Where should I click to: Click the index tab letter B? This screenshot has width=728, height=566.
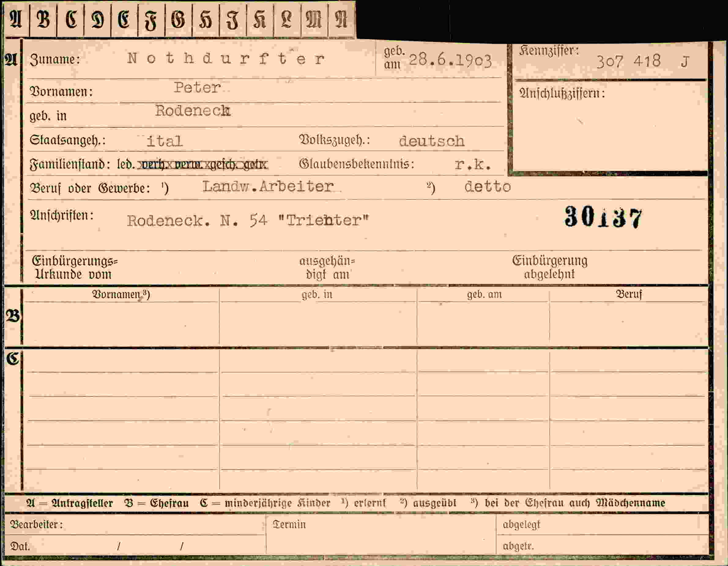(x=43, y=19)
